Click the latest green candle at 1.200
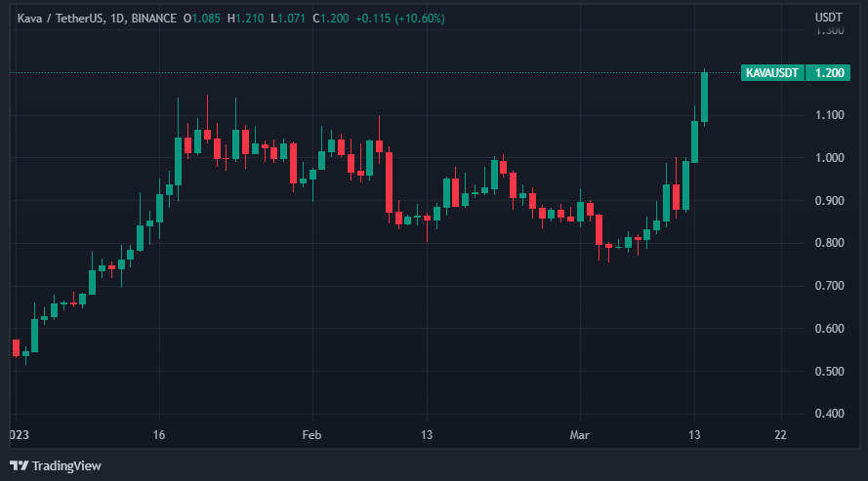Viewport: 868px width, 481px height. click(x=704, y=98)
